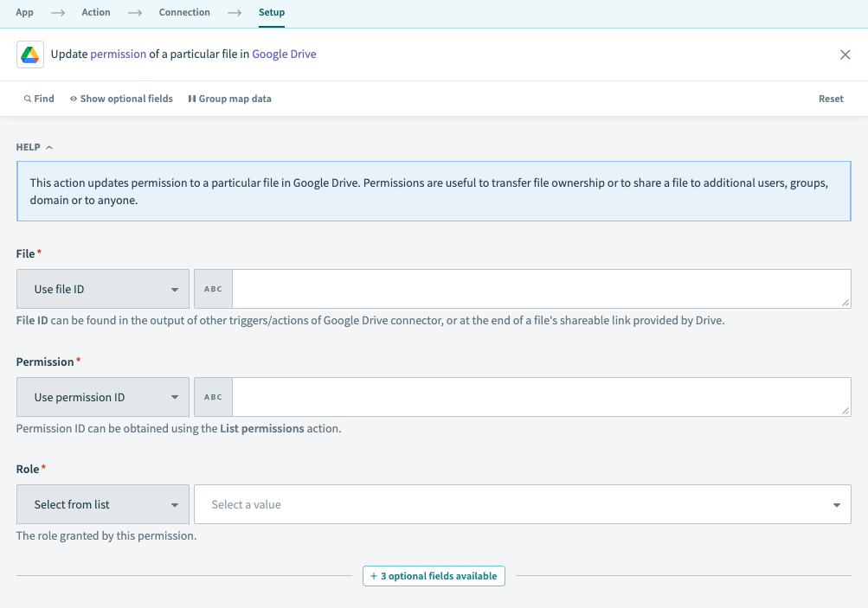Click the permission link in the title
868x608 pixels.
coord(119,54)
